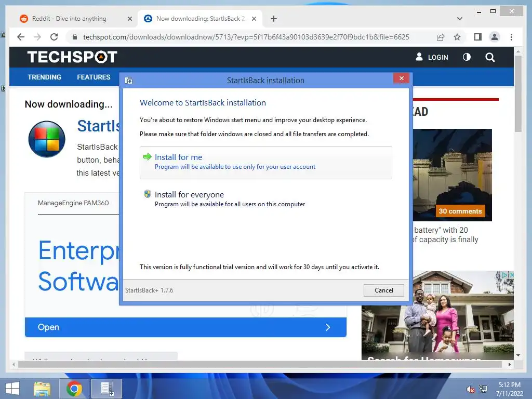
Task: Go forward in browser history
Action: 37,37
